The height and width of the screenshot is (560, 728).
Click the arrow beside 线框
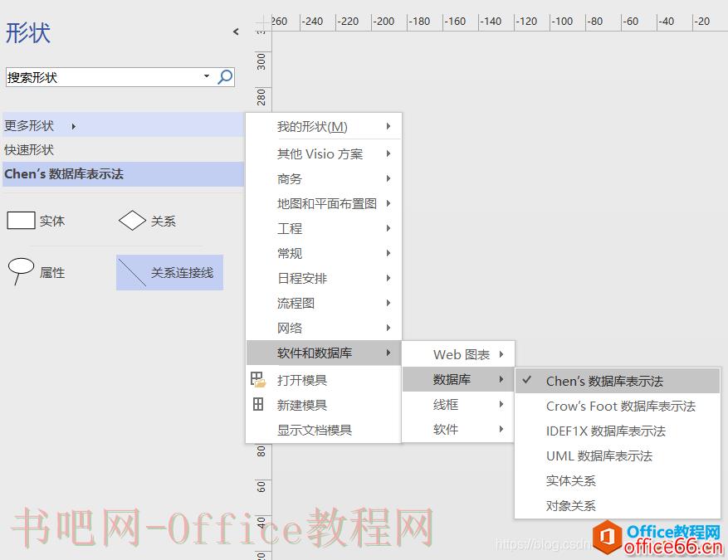tap(501, 404)
